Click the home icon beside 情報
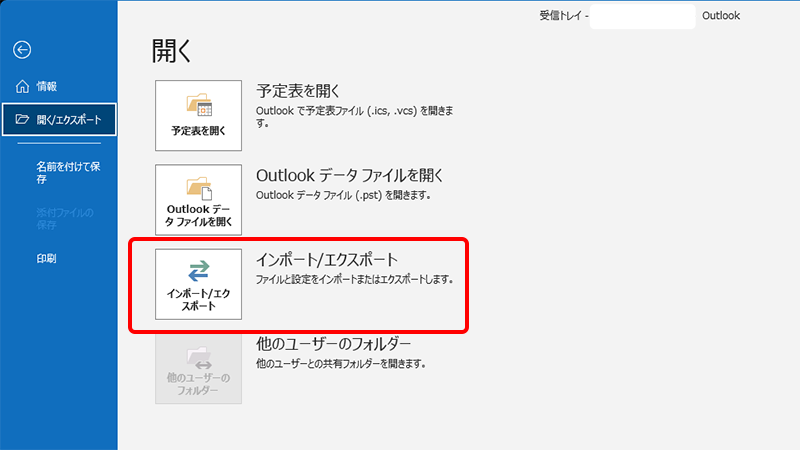 click(x=23, y=87)
